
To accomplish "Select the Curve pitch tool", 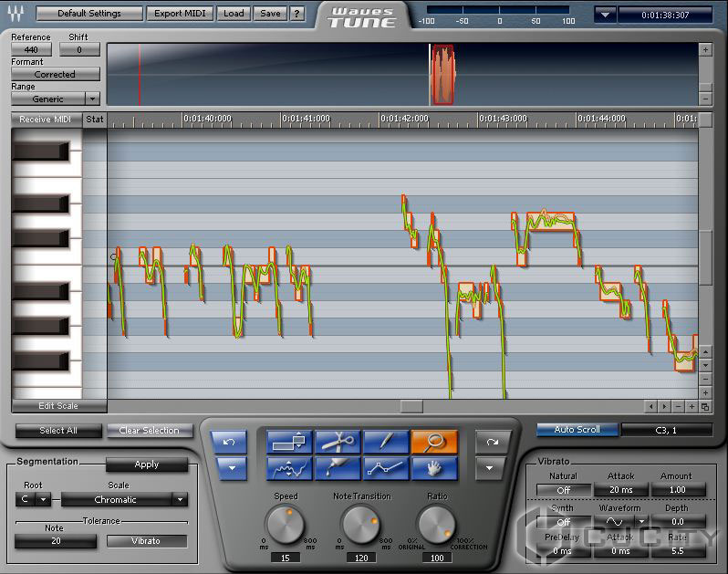I will coord(289,469).
